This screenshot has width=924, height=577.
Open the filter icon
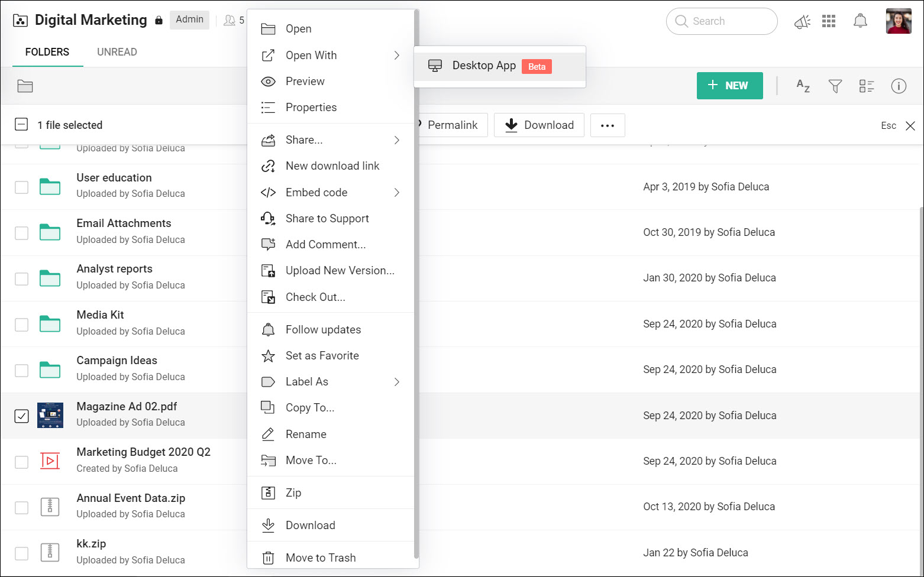point(835,86)
